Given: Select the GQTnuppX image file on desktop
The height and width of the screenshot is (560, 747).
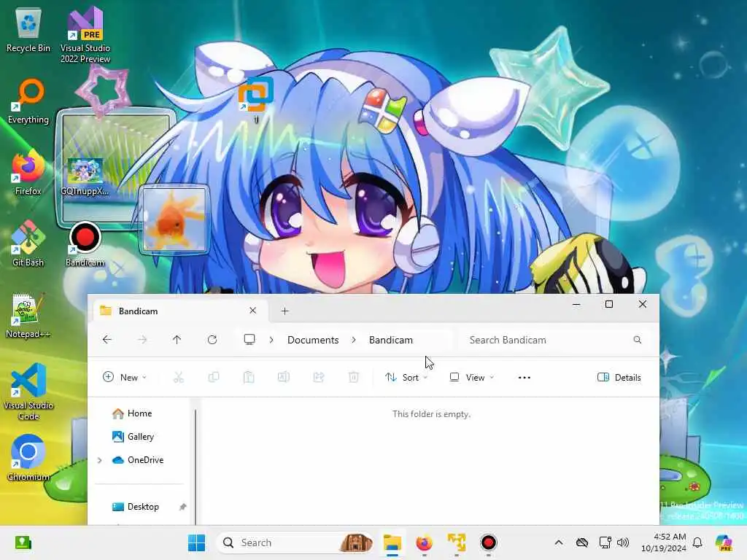Looking at the screenshot, I should click(x=85, y=177).
